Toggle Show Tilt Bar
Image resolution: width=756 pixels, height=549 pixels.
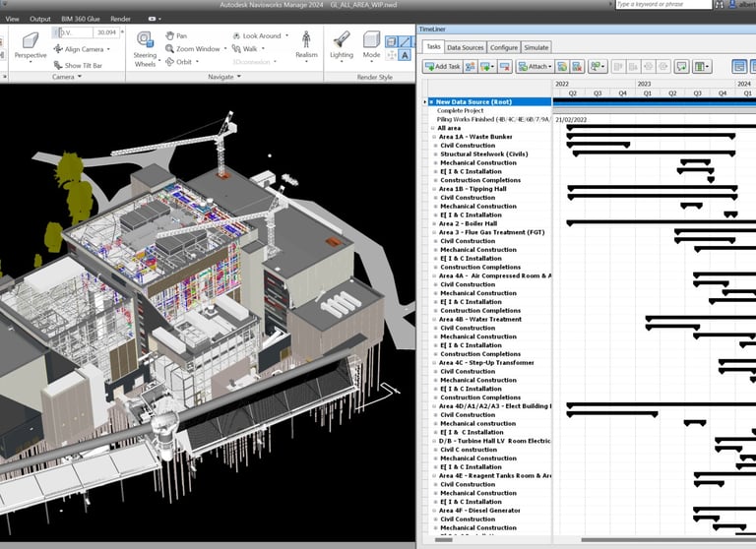tap(80, 65)
